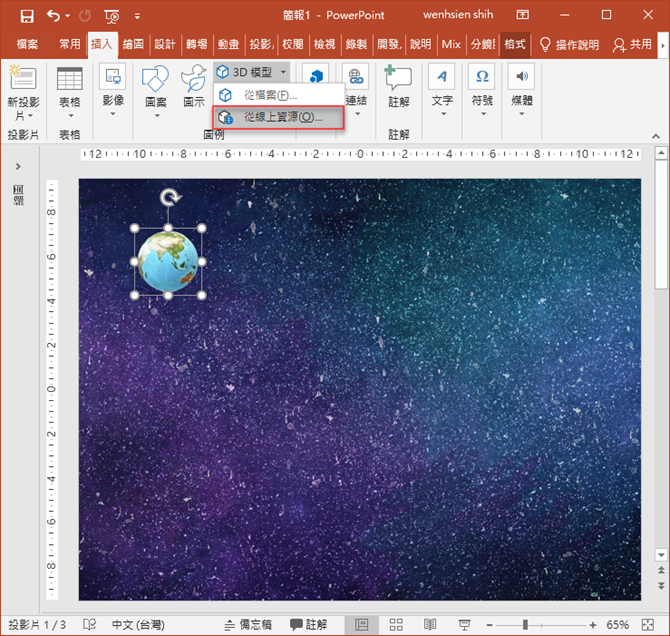670x636 pixels.
Task: Switch to the 轉場 tab
Action: 197,44
